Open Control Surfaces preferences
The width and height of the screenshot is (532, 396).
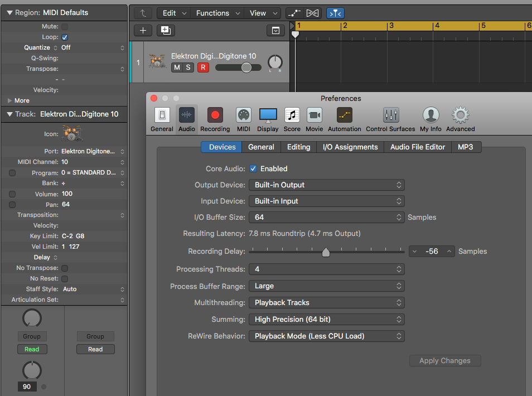[x=390, y=119]
